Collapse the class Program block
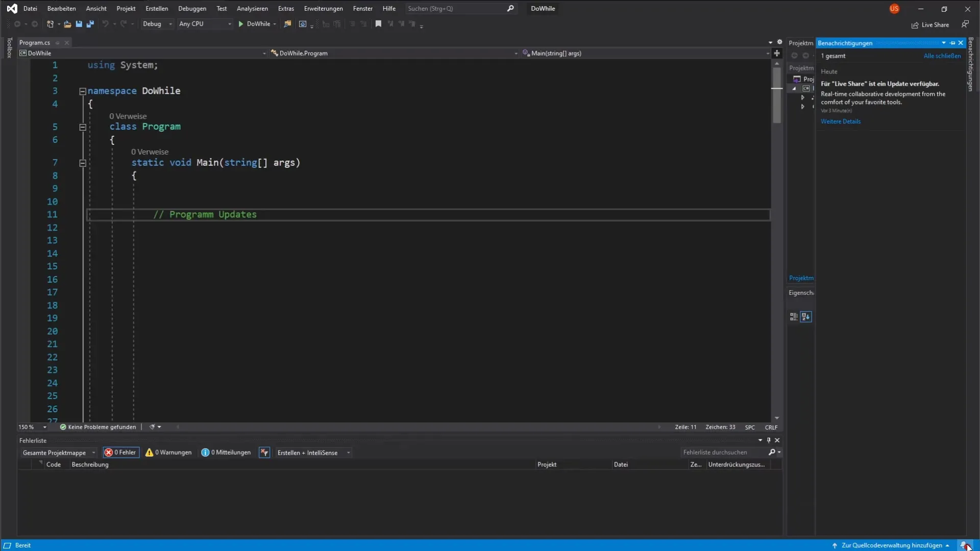The width and height of the screenshot is (980, 551). click(x=83, y=127)
